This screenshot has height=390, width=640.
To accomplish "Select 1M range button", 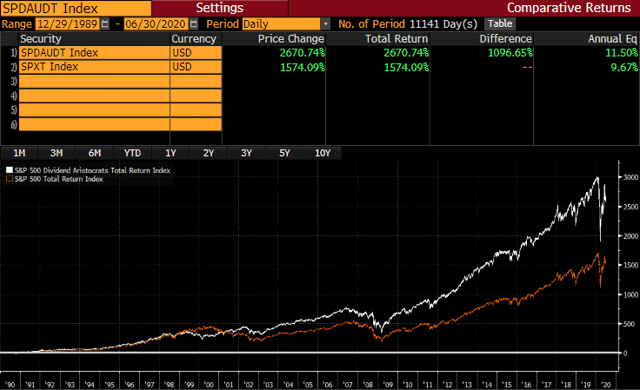I will pos(19,153).
